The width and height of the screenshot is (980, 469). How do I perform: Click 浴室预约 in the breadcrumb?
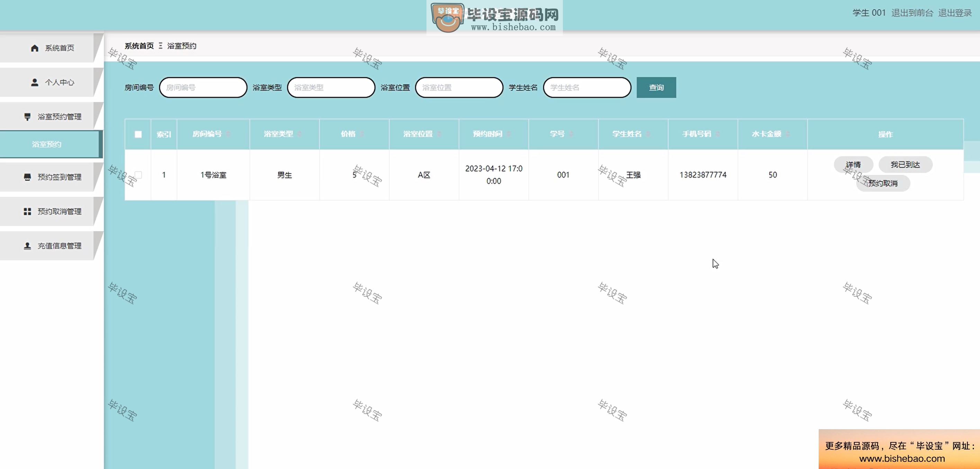182,46
